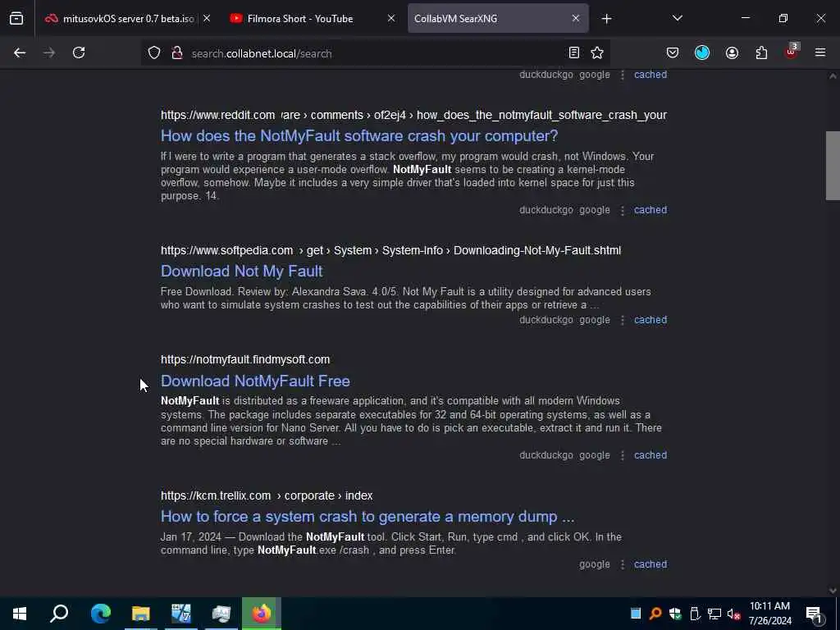
Task: Select the Firefox taskbar icon
Action: (x=262, y=614)
